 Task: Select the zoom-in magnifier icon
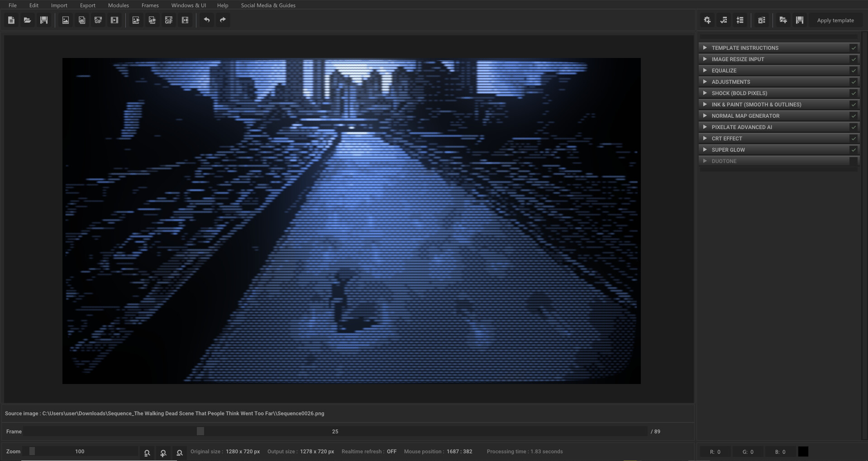tap(163, 453)
